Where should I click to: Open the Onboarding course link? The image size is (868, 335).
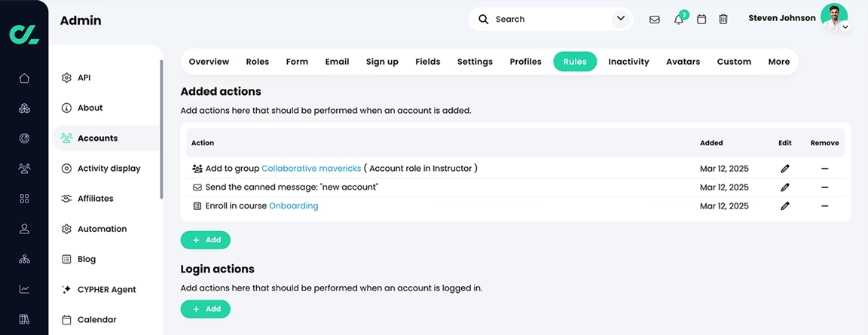pyautogui.click(x=293, y=206)
